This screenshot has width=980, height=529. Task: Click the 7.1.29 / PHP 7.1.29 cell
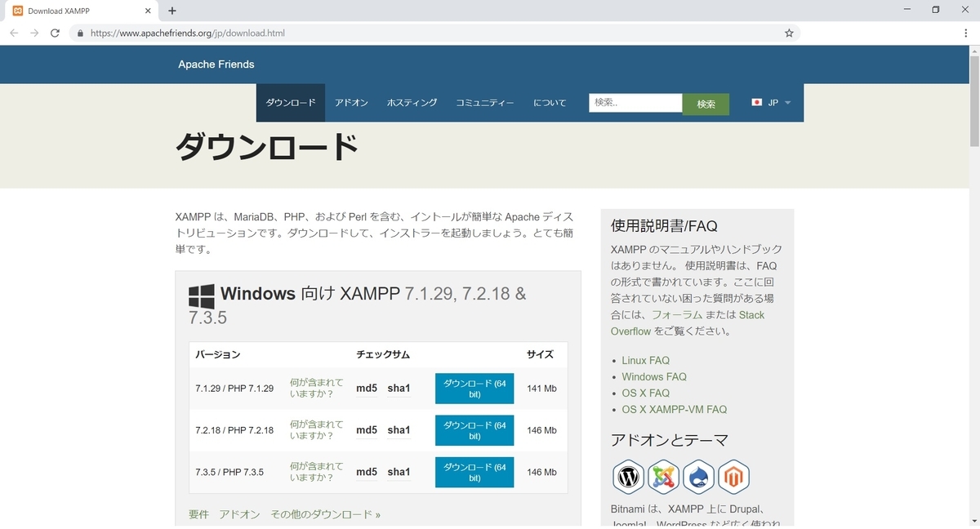pos(234,389)
